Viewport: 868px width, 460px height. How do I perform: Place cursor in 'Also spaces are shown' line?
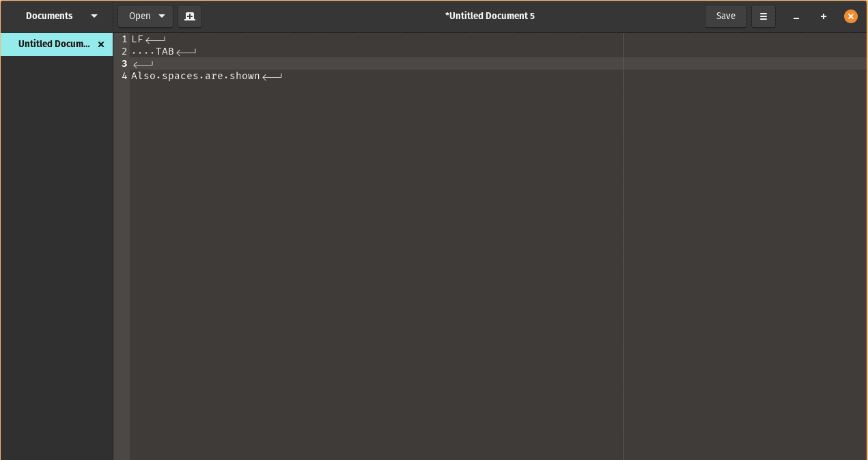[195, 76]
